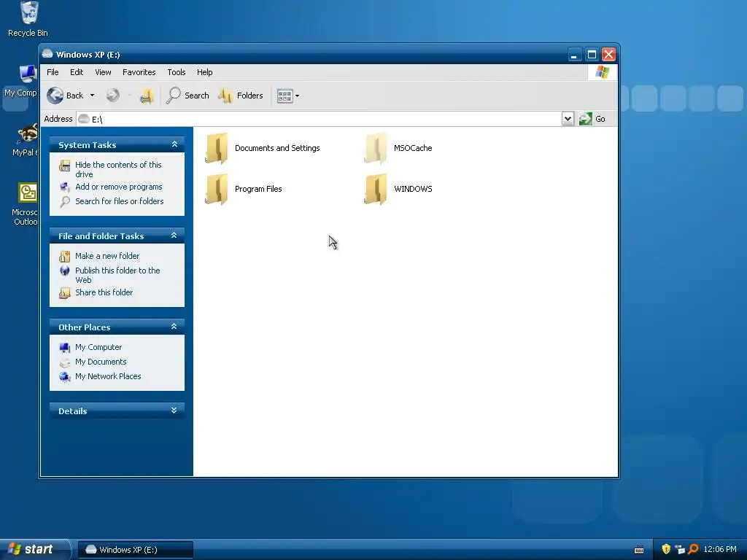The width and height of the screenshot is (747, 560).
Task: Collapse the File and Folder Tasks panel
Action: 174,236
